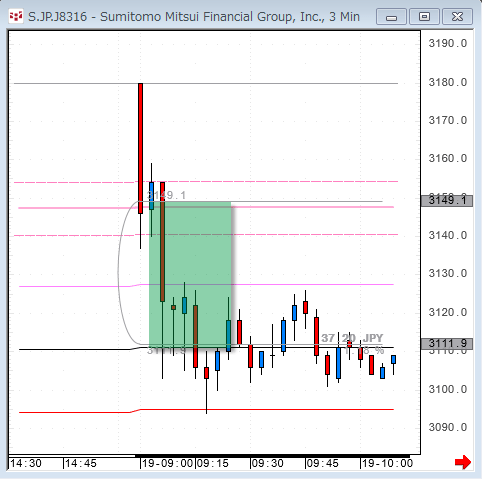Click the chart window application icon

pos(16,16)
